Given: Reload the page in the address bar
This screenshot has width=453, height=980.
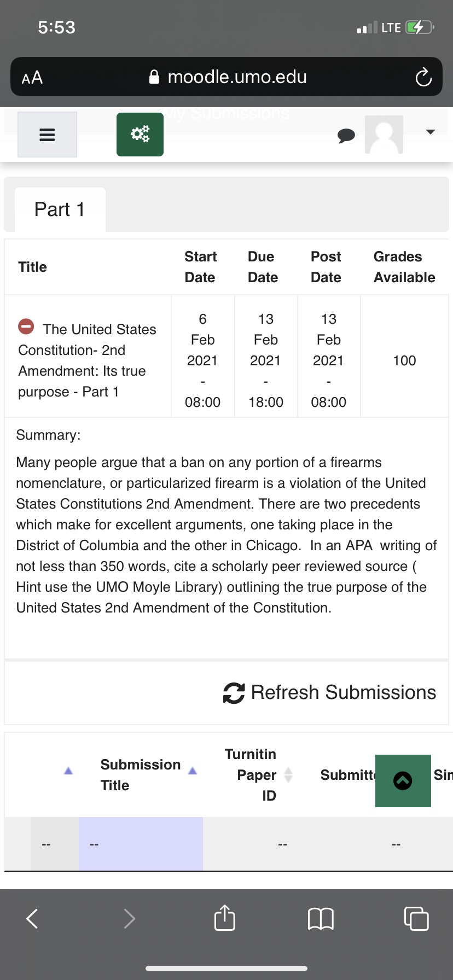Looking at the screenshot, I should 423,77.
